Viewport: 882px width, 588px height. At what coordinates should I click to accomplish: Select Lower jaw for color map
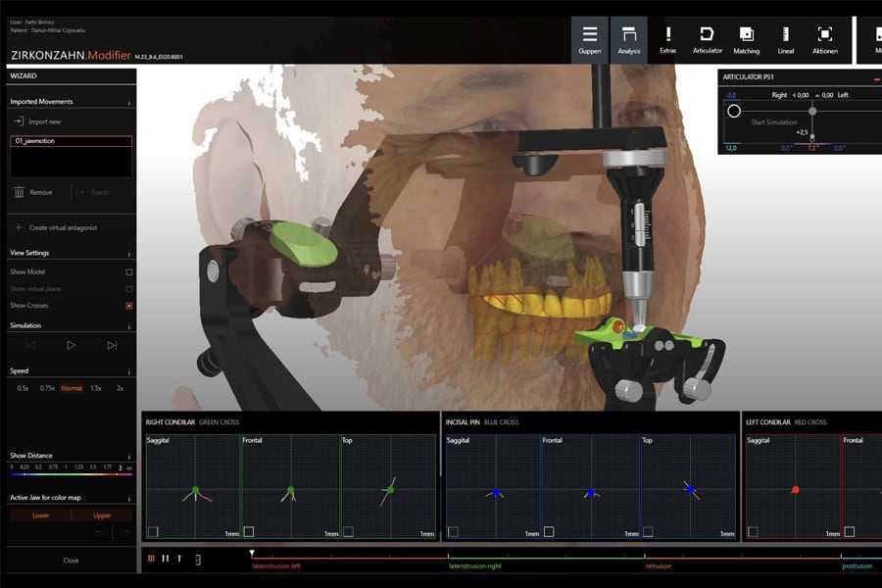(40, 515)
